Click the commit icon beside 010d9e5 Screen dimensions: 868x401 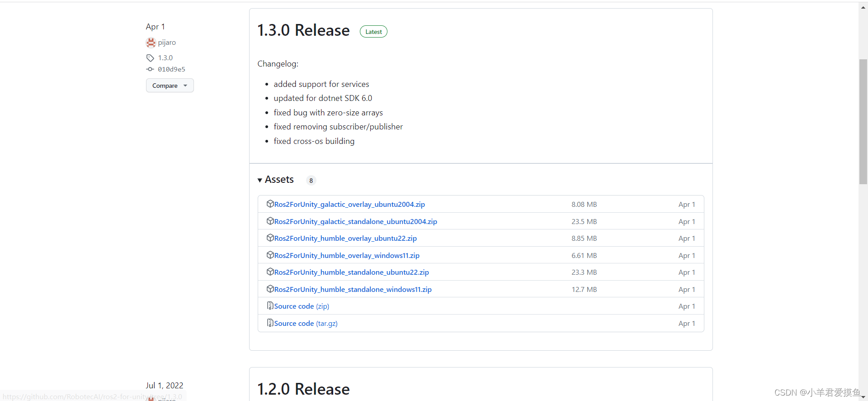point(150,69)
